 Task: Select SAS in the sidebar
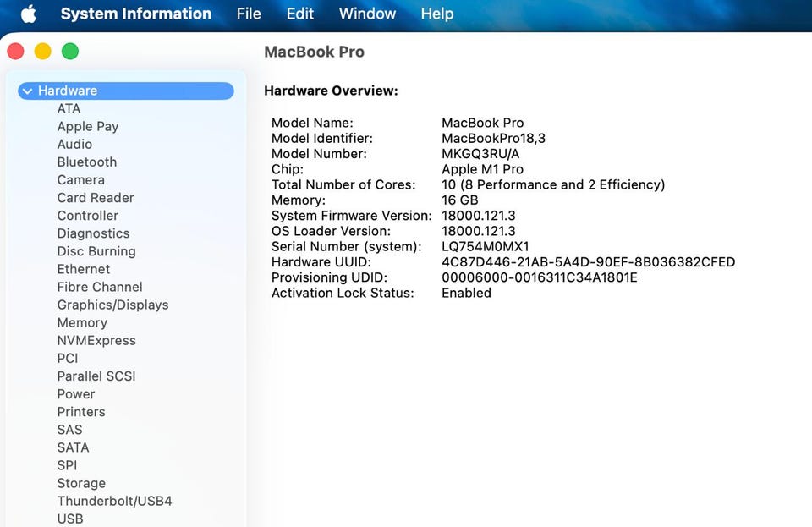[x=69, y=431]
